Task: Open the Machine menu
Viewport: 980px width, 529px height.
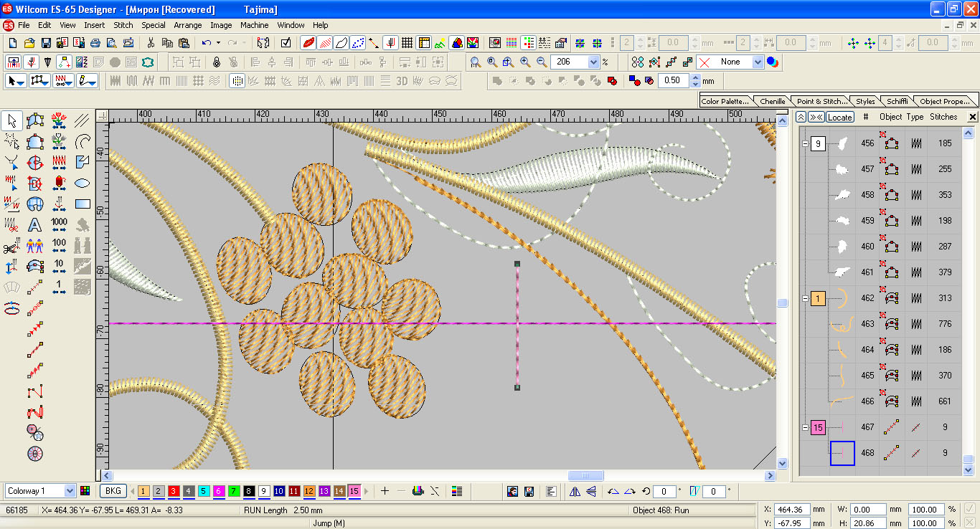Action: [254, 25]
